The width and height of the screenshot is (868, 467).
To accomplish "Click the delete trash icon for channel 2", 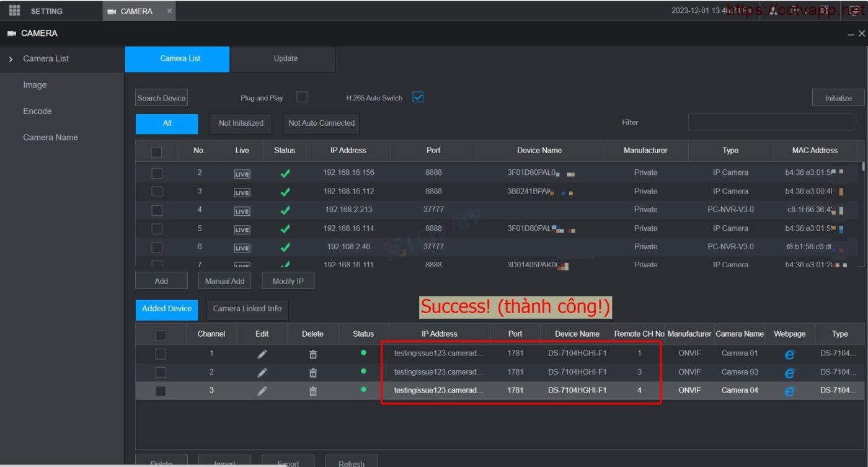I will [x=312, y=373].
